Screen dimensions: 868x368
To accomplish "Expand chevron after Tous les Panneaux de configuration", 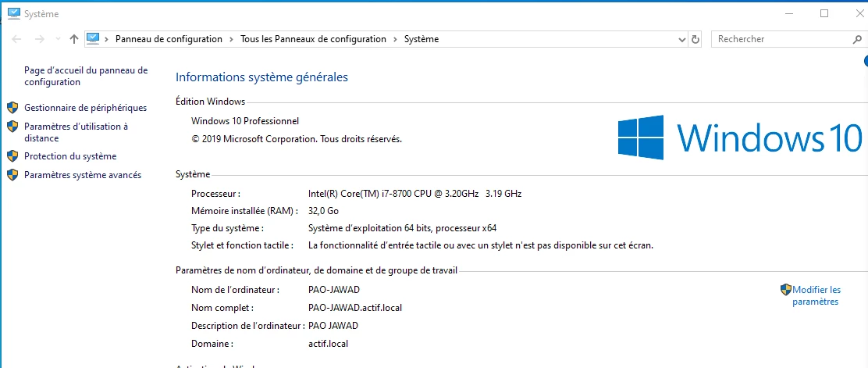I will [x=395, y=39].
